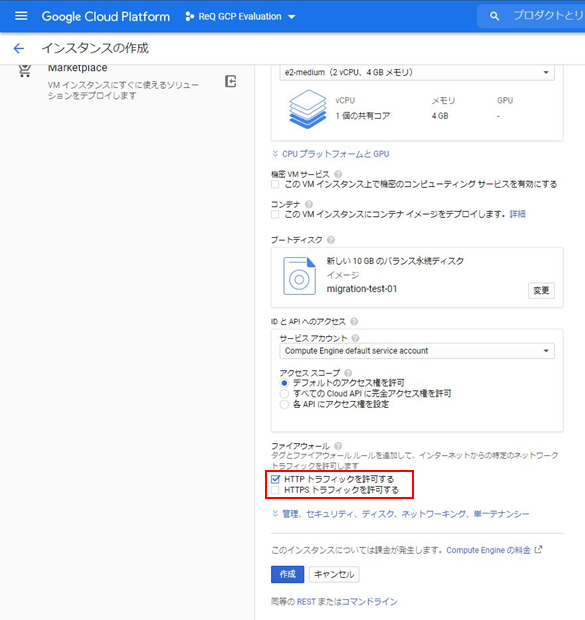Check deploy container image checkbox
This screenshot has width=585, height=620.
275,214
